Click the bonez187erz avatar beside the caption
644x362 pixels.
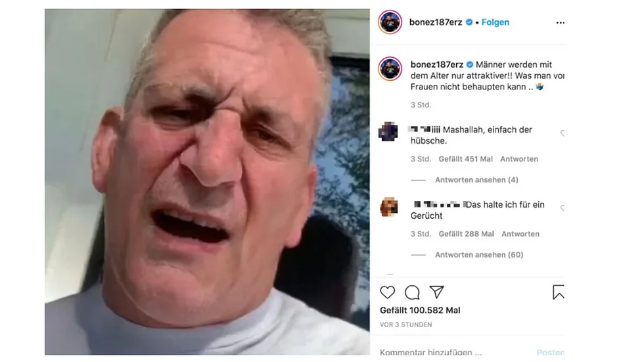pos(390,68)
